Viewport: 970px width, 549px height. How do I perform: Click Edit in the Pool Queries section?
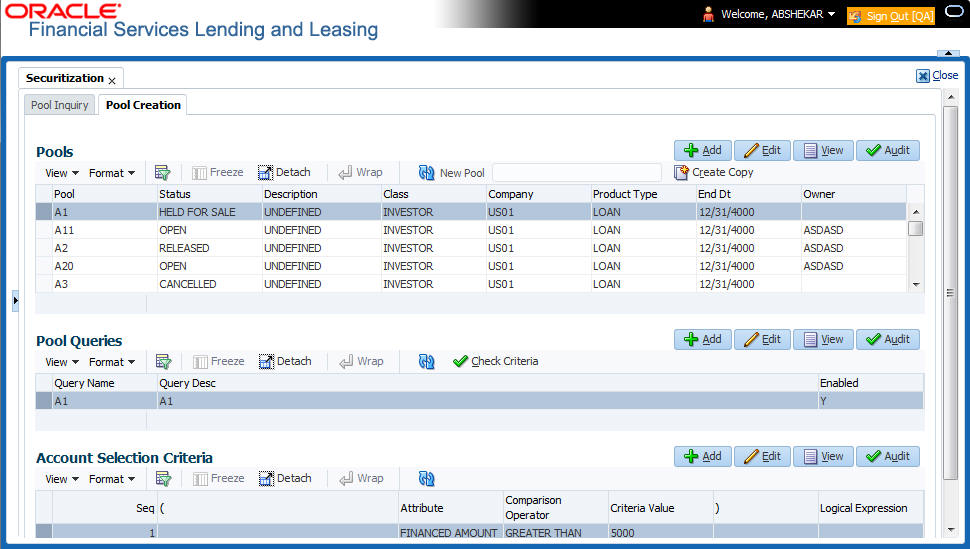point(762,339)
